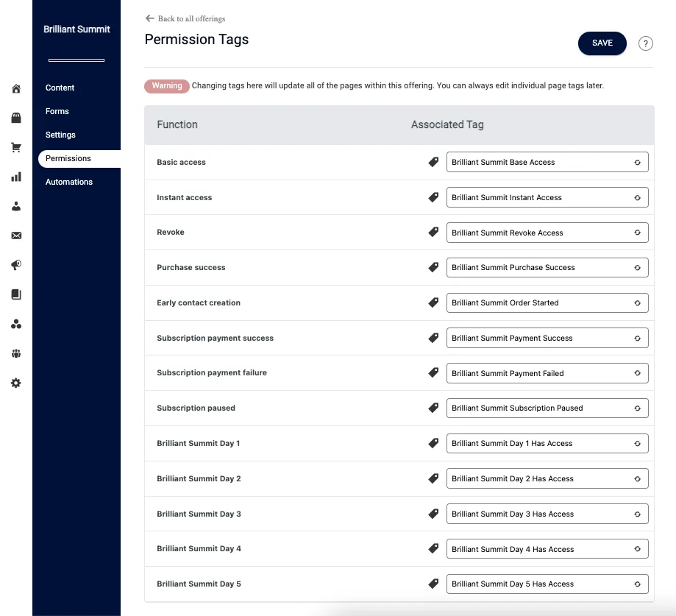The height and width of the screenshot is (616, 676).
Task: Click the shopping cart sales icon
Action: click(15, 147)
